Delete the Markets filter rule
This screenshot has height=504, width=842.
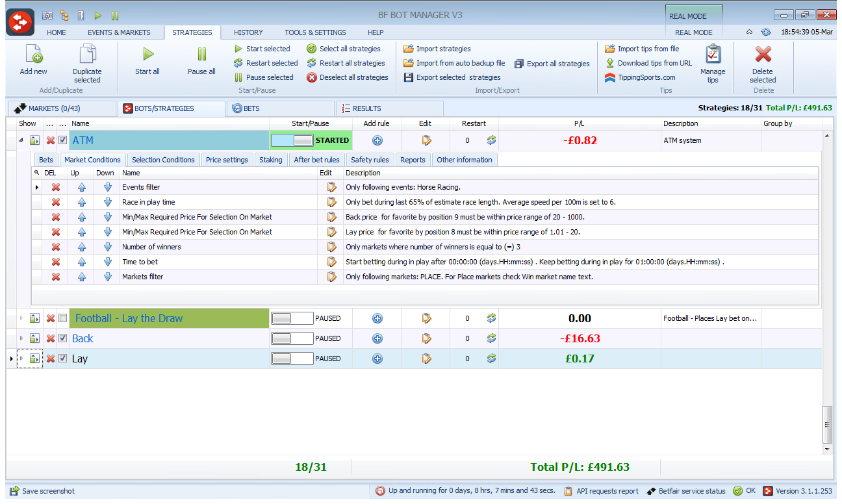coord(56,277)
